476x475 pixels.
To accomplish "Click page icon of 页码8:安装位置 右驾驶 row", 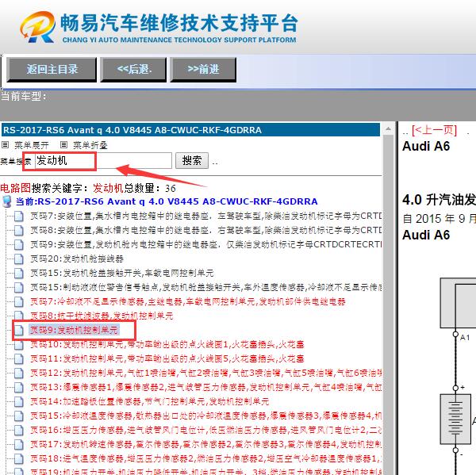I will (19, 231).
